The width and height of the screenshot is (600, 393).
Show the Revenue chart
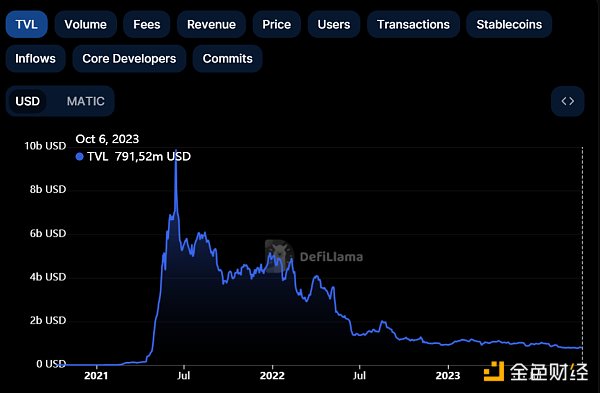point(211,24)
